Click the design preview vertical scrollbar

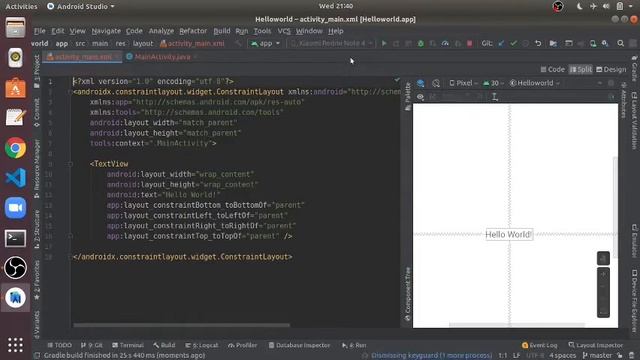coord(615,207)
